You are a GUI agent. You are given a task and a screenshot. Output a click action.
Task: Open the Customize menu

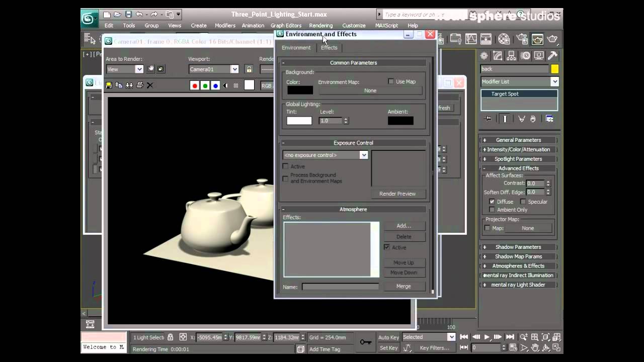[x=354, y=25]
